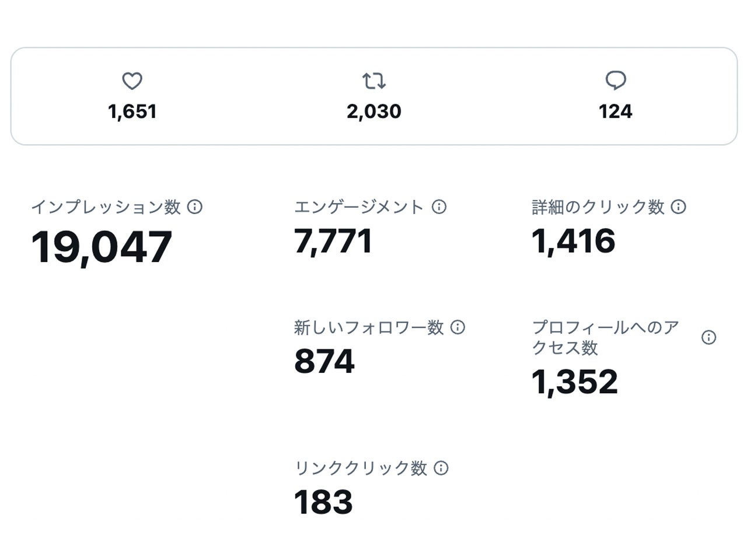Viewport: 747px width, 560px height.
Task: Select the 1,352 profile visits value
Action: tap(574, 382)
